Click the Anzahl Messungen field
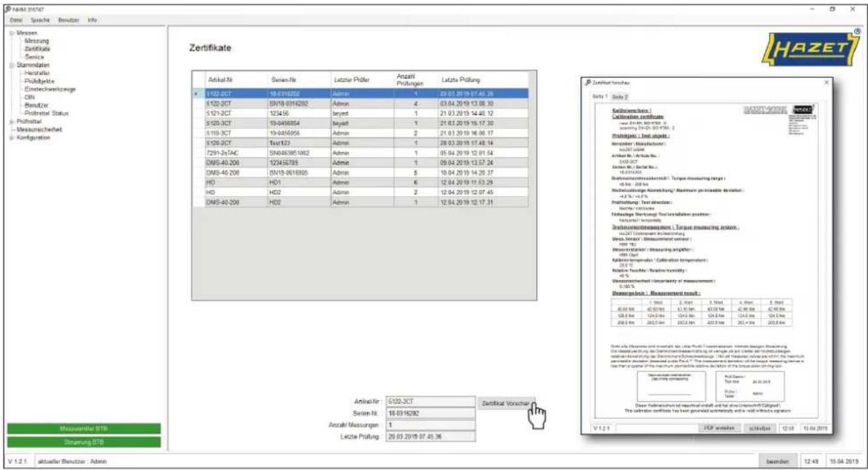The width and height of the screenshot is (868, 470). [x=430, y=425]
